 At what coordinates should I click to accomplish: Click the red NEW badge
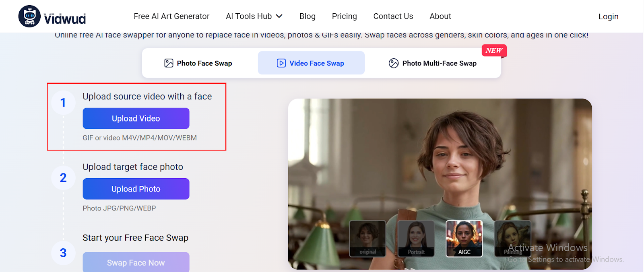[x=494, y=51]
